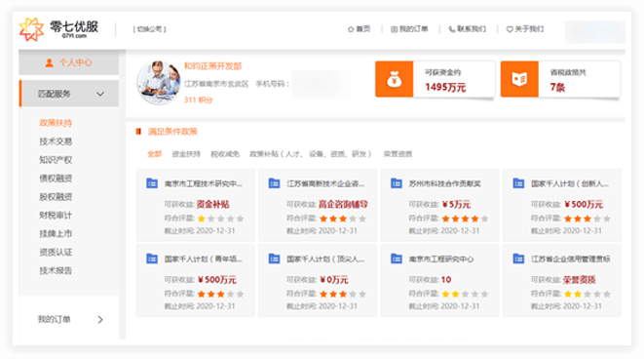Click the 311 积分 points text
644x359 pixels.
(x=198, y=100)
